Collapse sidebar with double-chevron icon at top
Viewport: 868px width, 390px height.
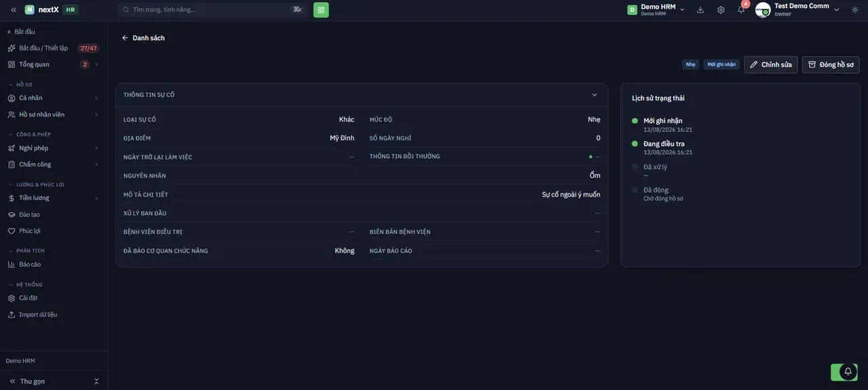[14, 9]
